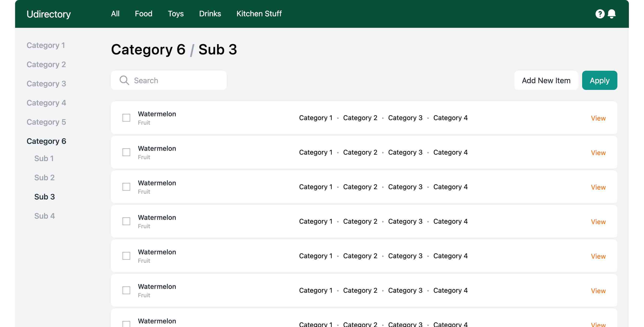Click Category 4 tag in second row
Image resolution: width=644 pixels, height=327 pixels.
(x=451, y=152)
